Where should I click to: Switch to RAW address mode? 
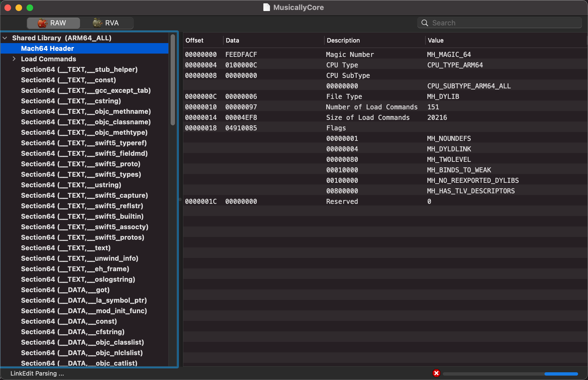[x=54, y=23]
